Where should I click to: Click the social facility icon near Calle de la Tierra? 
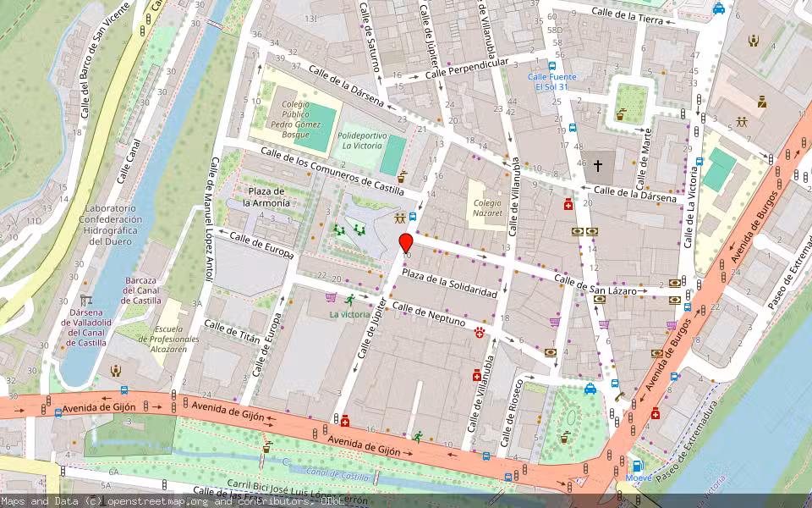tap(753, 41)
